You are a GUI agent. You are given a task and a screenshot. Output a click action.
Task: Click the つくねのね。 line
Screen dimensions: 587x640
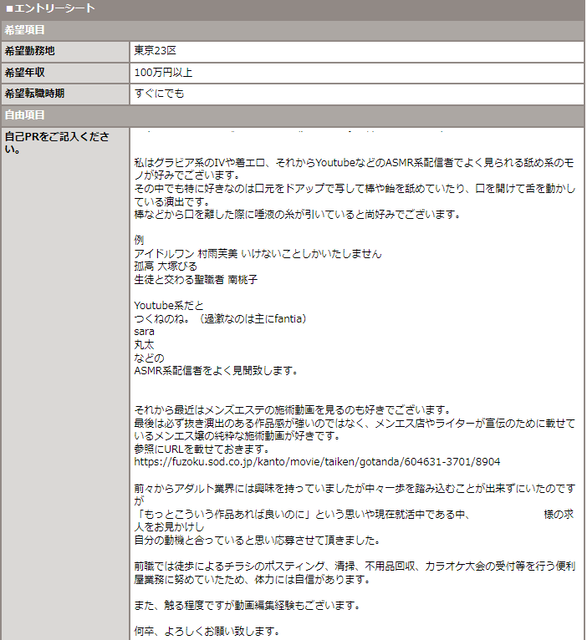pos(220,318)
